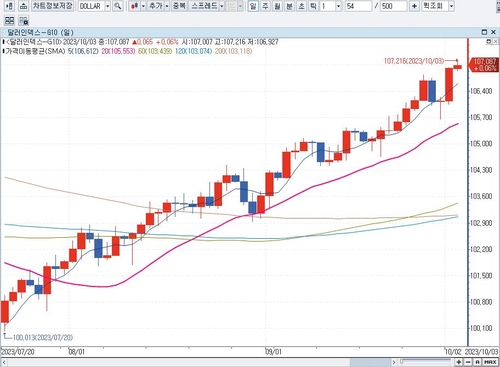
Task: Click the plus button beside 500
Action: (x=414, y=6)
